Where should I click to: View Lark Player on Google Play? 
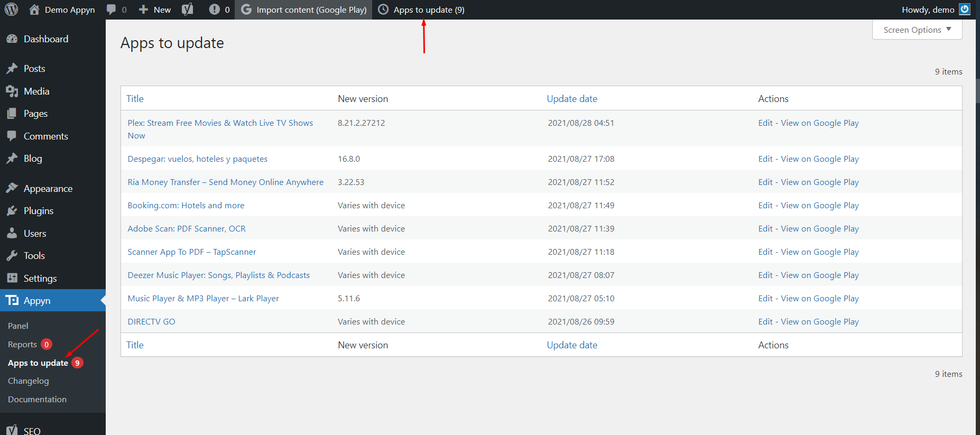click(x=820, y=299)
